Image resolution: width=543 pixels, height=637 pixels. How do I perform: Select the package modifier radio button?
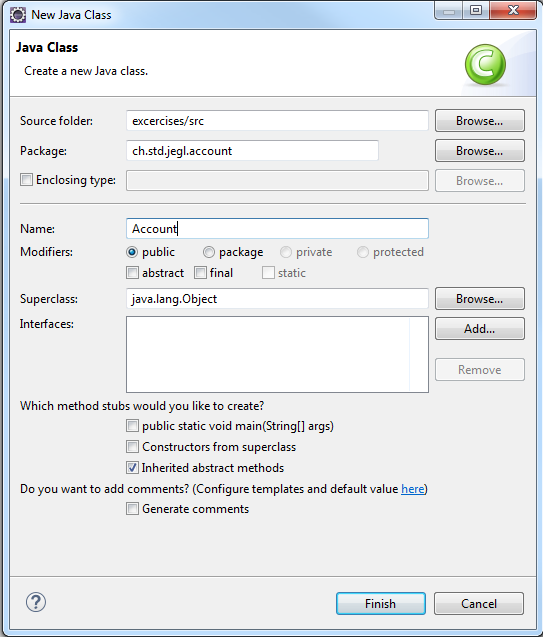tap(209, 252)
